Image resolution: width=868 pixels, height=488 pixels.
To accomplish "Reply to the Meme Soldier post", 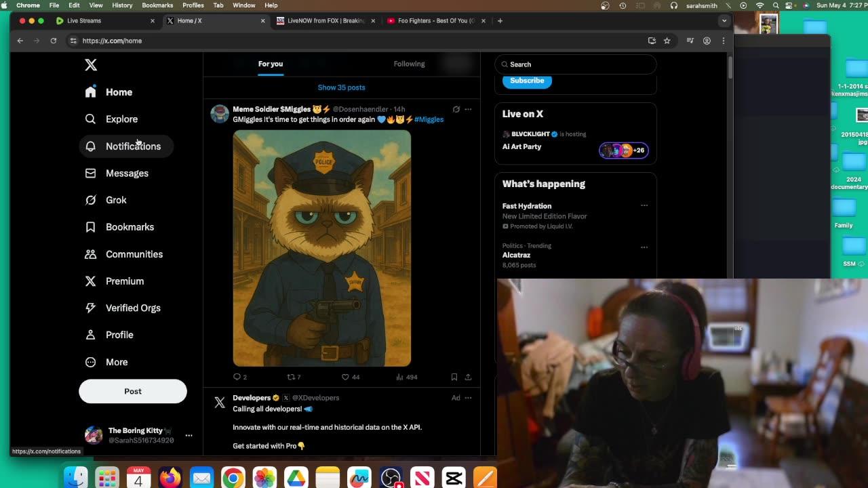I will coord(240,377).
